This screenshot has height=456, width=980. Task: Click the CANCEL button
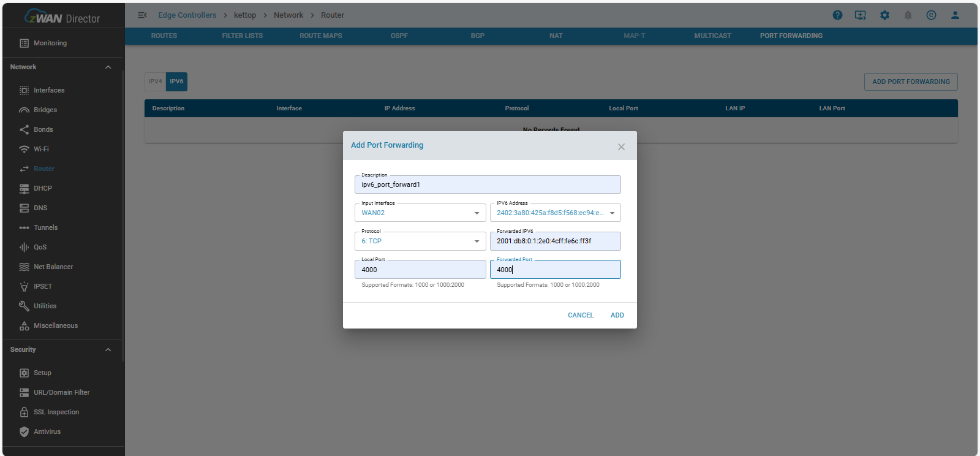(580, 315)
